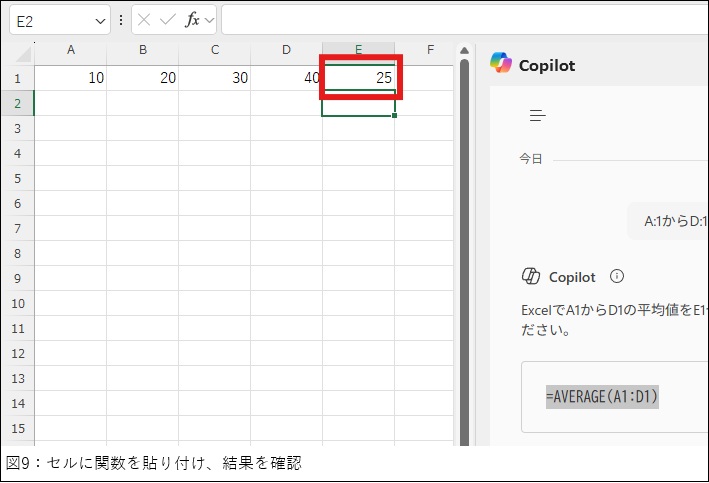The image size is (709, 483).
Task: Select cell E1 containing 25
Action: [359, 77]
